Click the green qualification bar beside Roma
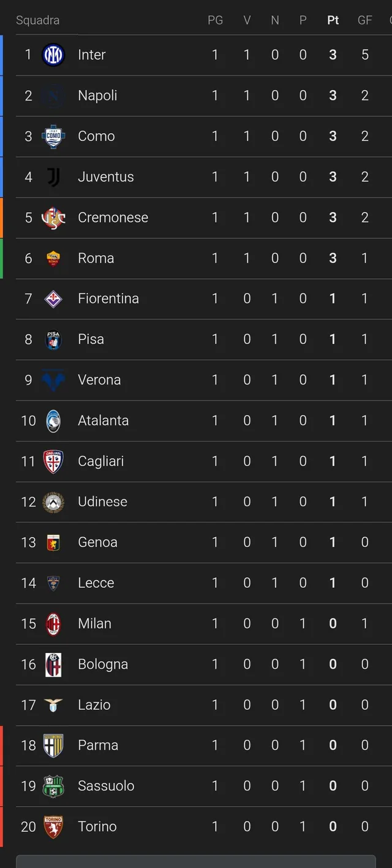The height and width of the screenshot is (868, 392). click(2, 258)
